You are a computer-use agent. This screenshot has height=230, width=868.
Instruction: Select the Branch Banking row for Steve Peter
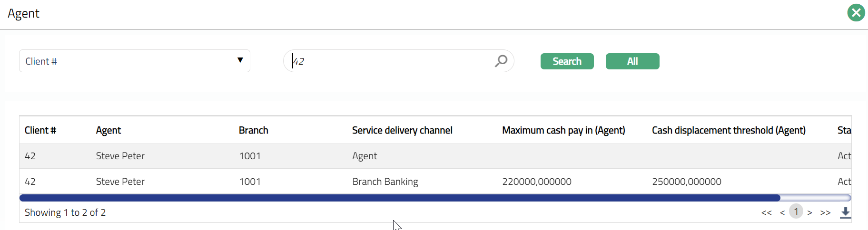pyautogui.click(x=385, y=182)
